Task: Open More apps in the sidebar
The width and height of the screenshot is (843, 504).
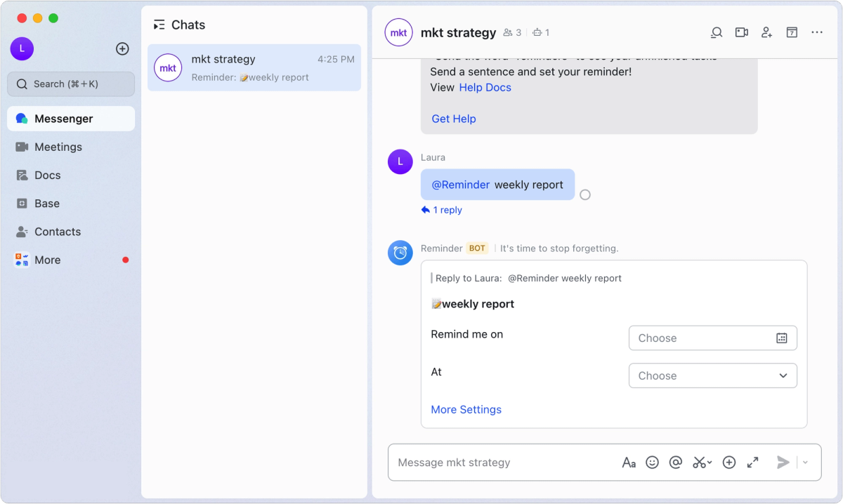Action: pos(71,260)
